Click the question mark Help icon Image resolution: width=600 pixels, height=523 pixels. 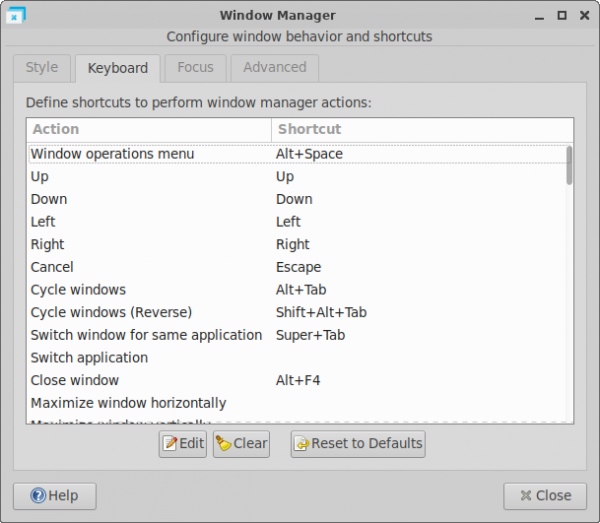[x=38, y=495]
